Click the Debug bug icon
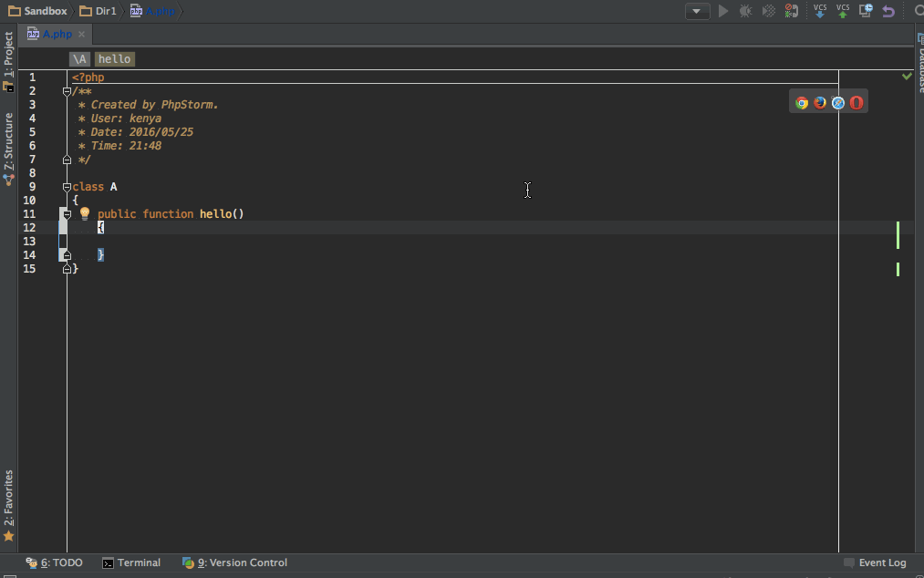Image resolution: width=924 pixels, height=578 pixels. pos(745,11)
